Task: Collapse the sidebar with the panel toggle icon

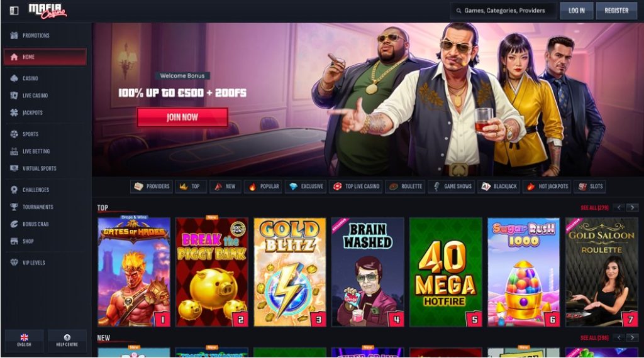Action: pyautogui.click(x=14, y=10)
